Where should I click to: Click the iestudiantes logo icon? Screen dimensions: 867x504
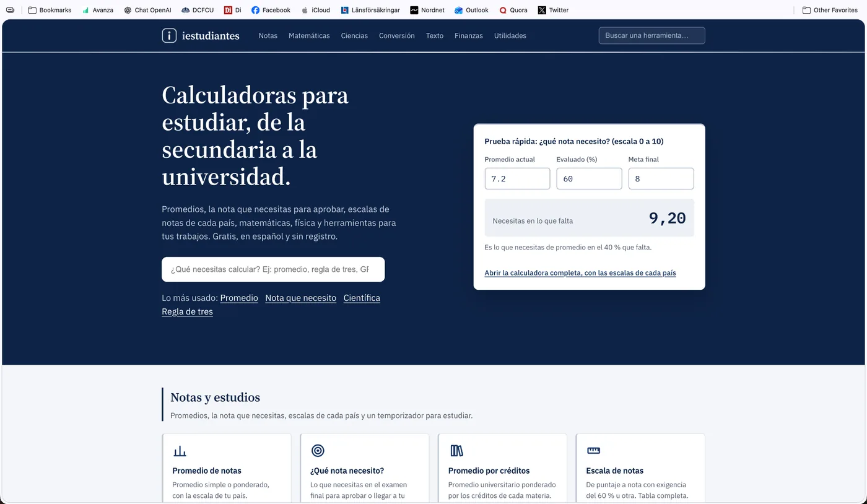click(169, 35)
